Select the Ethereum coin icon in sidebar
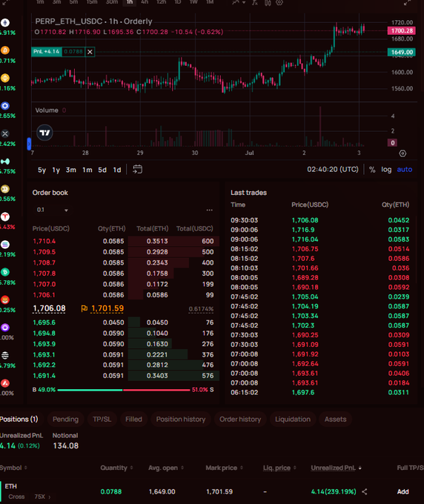 pyautogui.click(x=5, y=23)
